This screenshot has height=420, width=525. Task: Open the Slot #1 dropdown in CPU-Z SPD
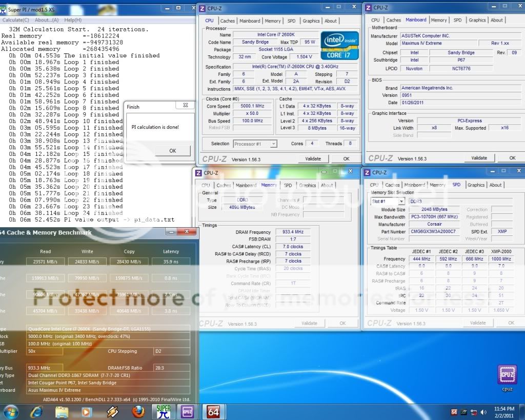[401, 202]
